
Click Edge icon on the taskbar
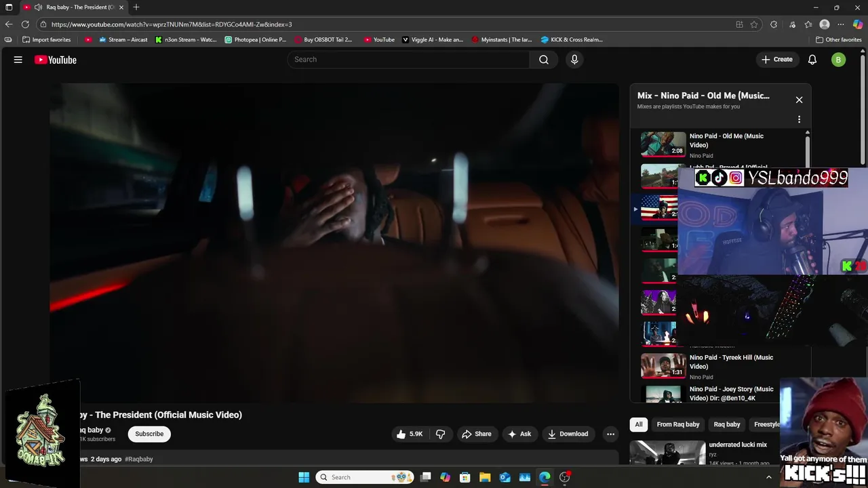(545, 477)
